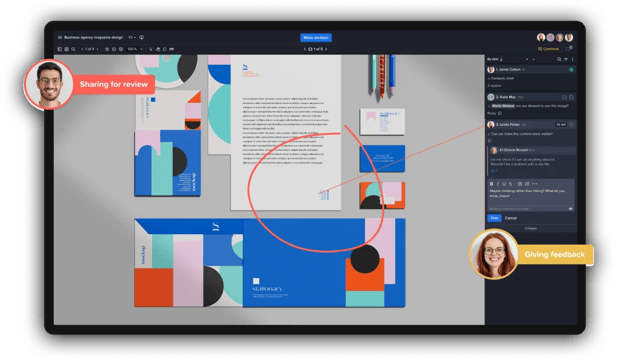624x360 pixels.
Task: Go to previous page in '1 of 4' navigator
Action: point(82,49)
